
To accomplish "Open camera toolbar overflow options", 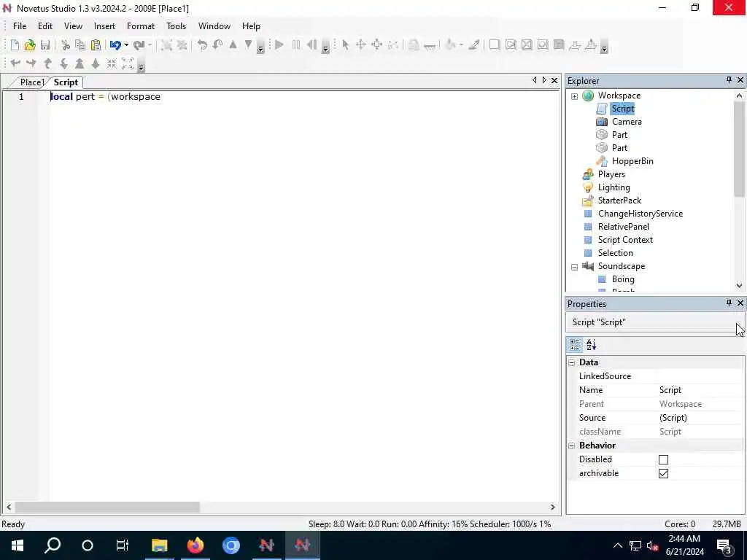I will click(x=141, y=66).
